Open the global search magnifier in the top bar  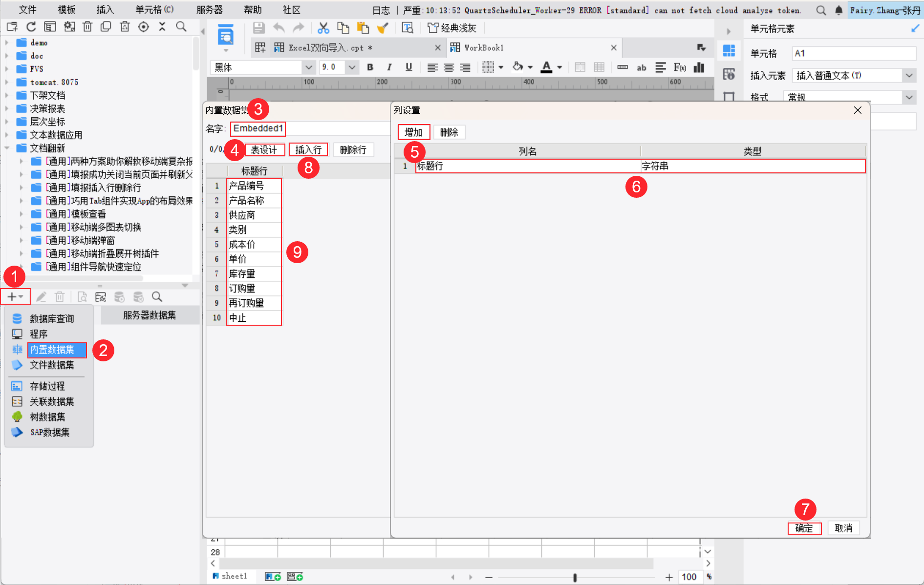coord(821,10)
